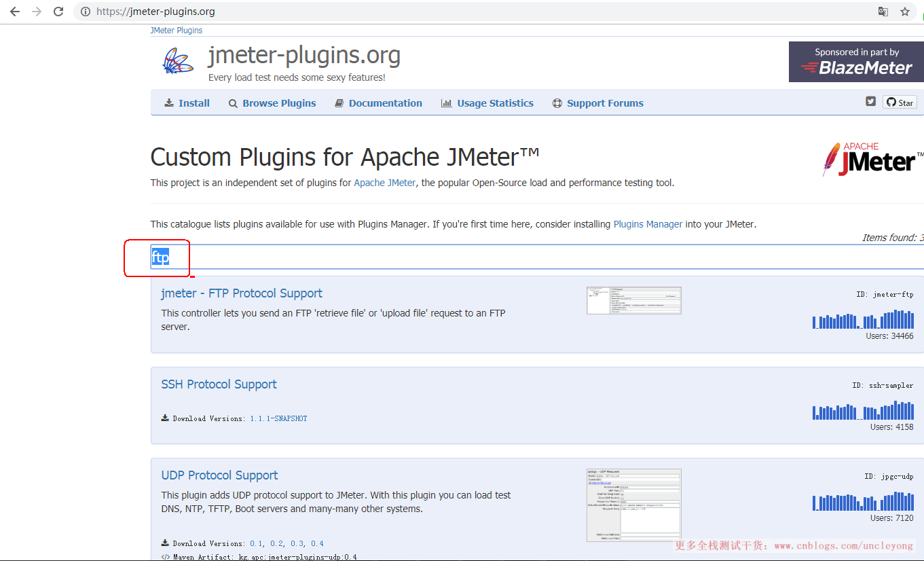Click the 'Custom Plugins for Apache JMeter' heading

345,157
